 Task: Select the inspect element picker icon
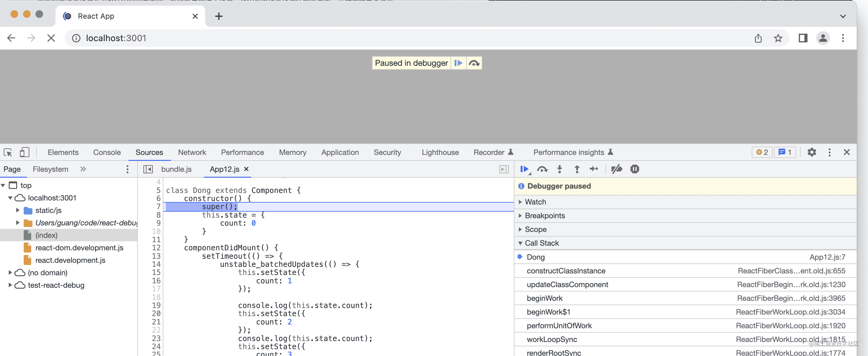[8, 152]
